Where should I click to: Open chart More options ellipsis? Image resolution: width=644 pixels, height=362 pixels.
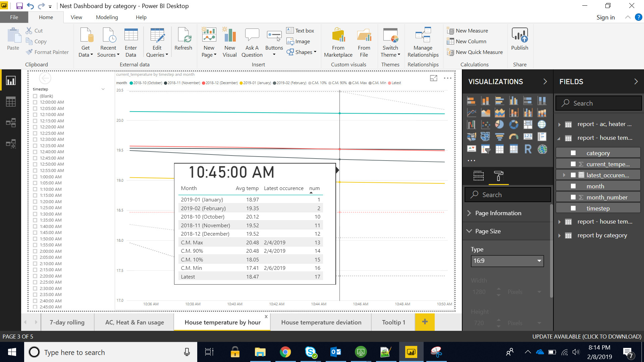coord(447,78)
